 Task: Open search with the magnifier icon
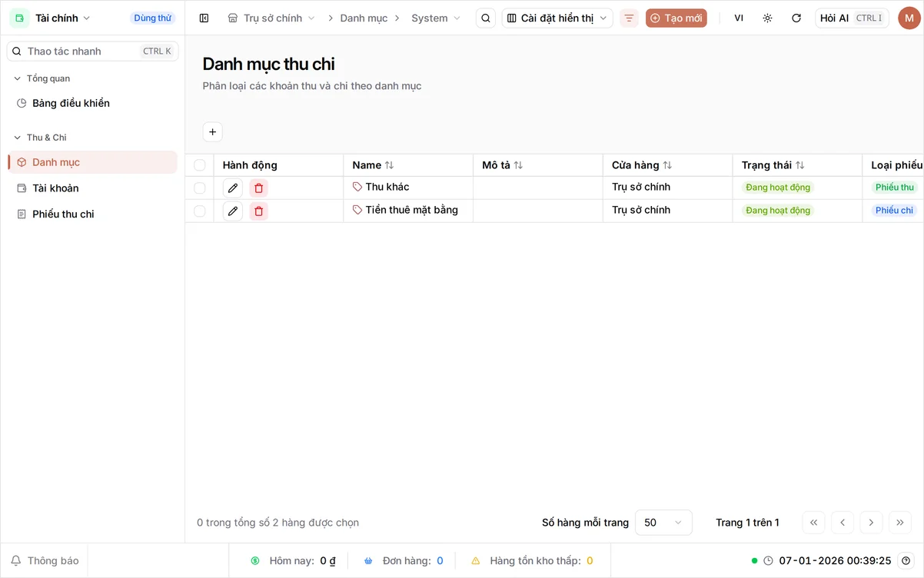tap(486, 18)
